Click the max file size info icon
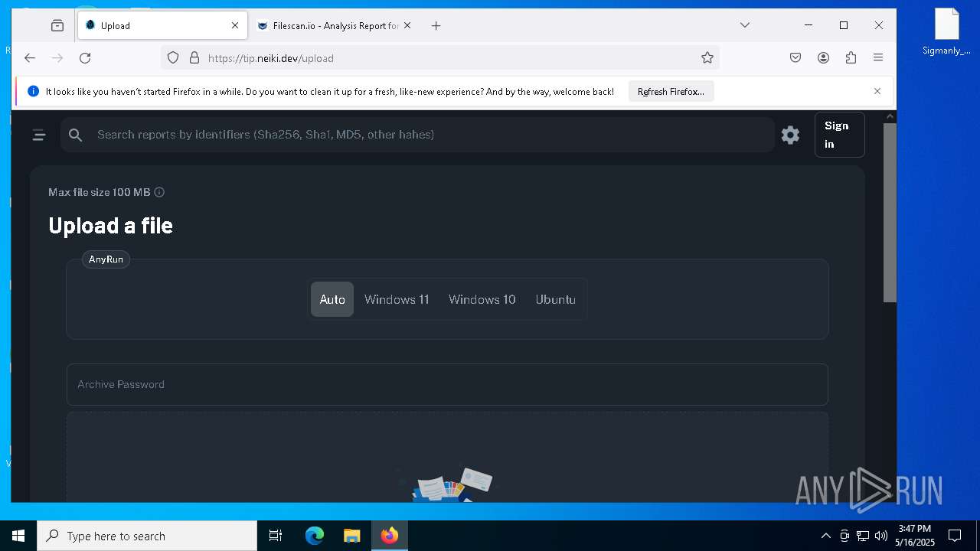The height and width of the screenshot is (551, 980). pyautogui.click(x=159, y=192)
